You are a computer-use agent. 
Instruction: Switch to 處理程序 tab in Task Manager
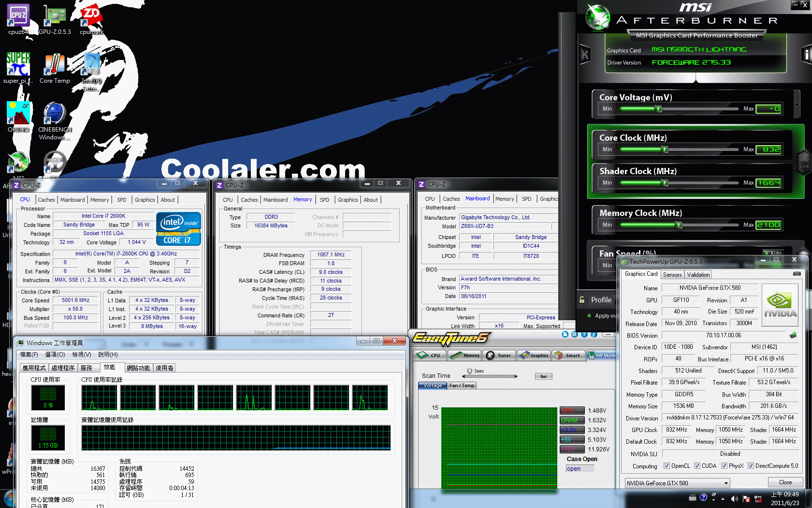[x=63, y=368]
